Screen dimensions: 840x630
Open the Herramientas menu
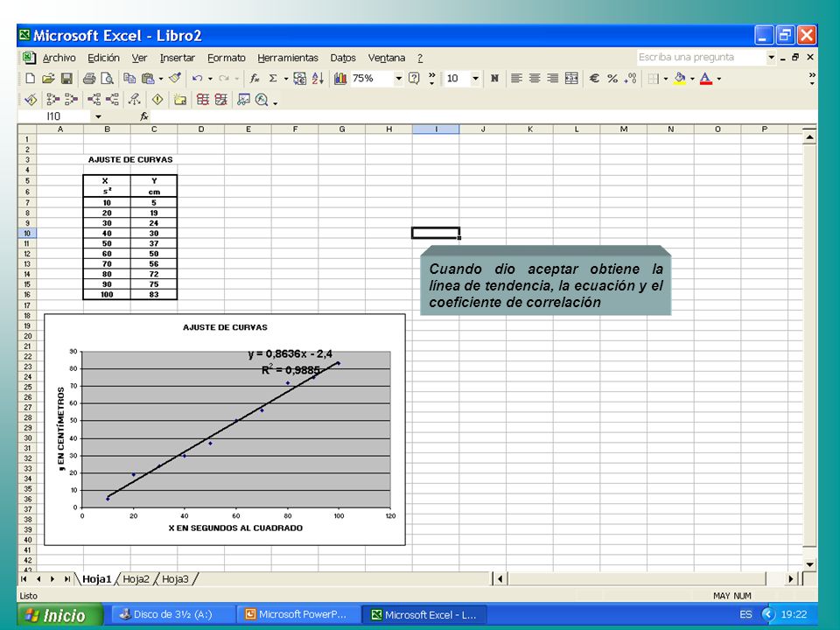point(288,58)
